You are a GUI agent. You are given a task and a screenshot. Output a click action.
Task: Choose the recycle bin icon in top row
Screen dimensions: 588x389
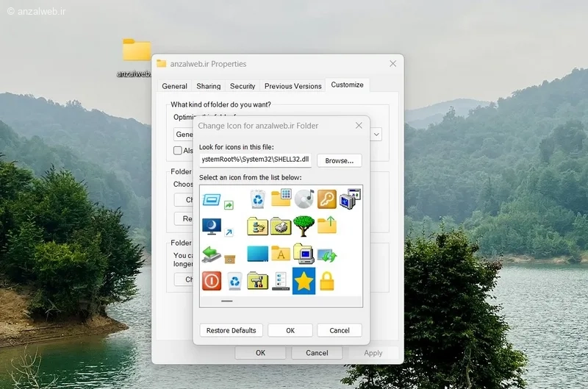[x=258, y=199]
